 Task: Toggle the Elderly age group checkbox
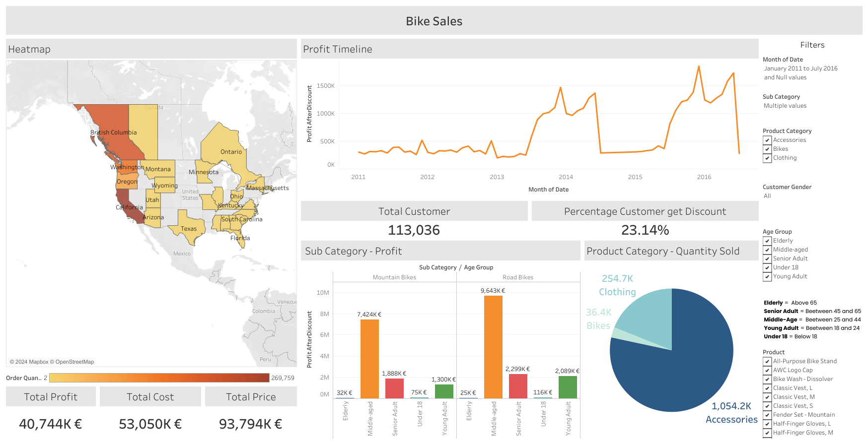pos(767,241)
